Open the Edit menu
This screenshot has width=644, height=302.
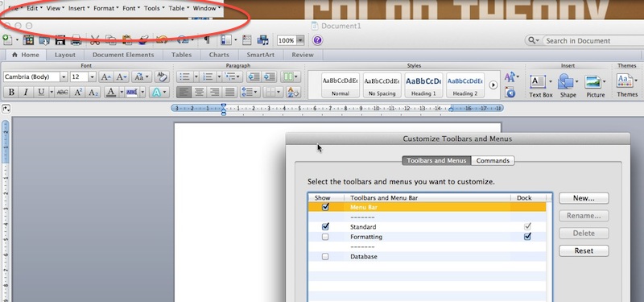(34, 8)
